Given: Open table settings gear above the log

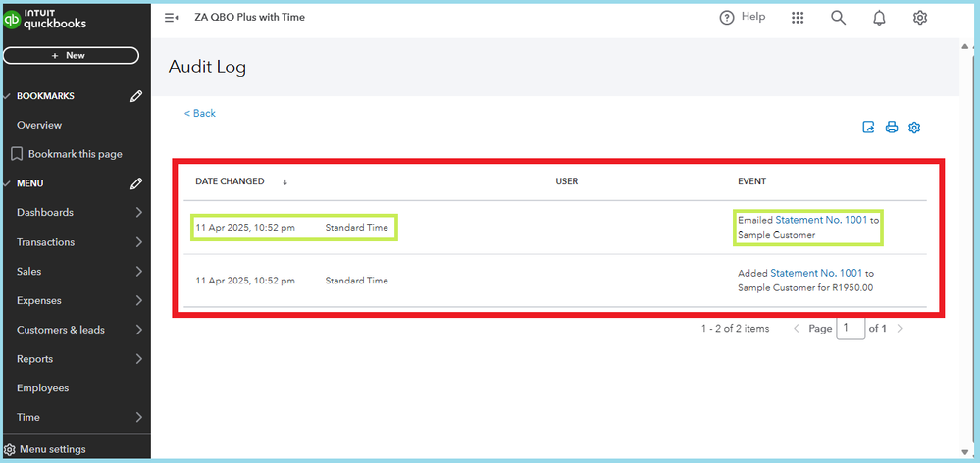Looking at the screenshot, I should tap(914, 128).
